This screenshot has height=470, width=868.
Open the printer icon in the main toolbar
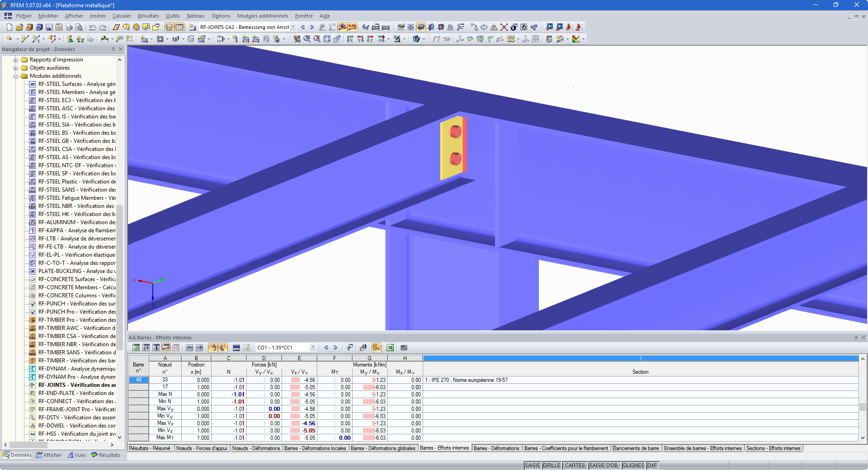click(69, 27)
